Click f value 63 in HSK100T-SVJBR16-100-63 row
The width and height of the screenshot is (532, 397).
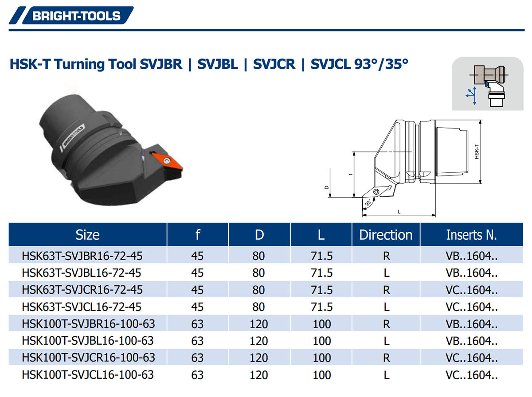pos(197,324)
